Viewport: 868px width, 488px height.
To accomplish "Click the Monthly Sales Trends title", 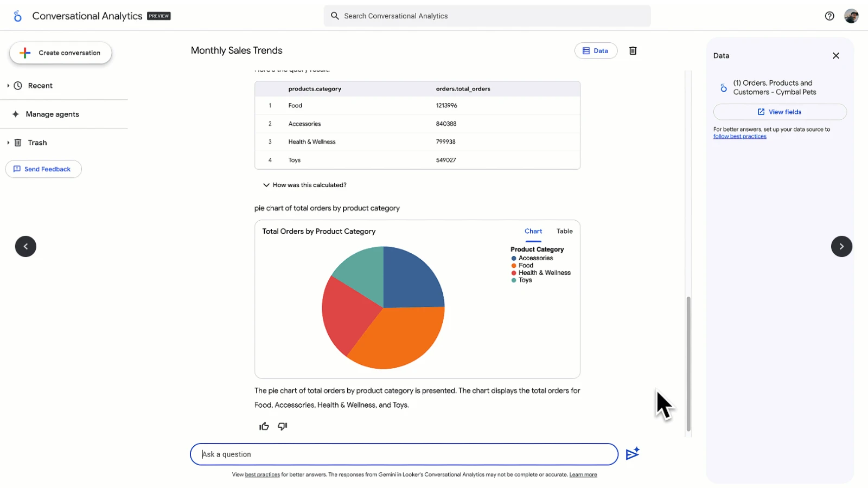I will coord(237,50).
